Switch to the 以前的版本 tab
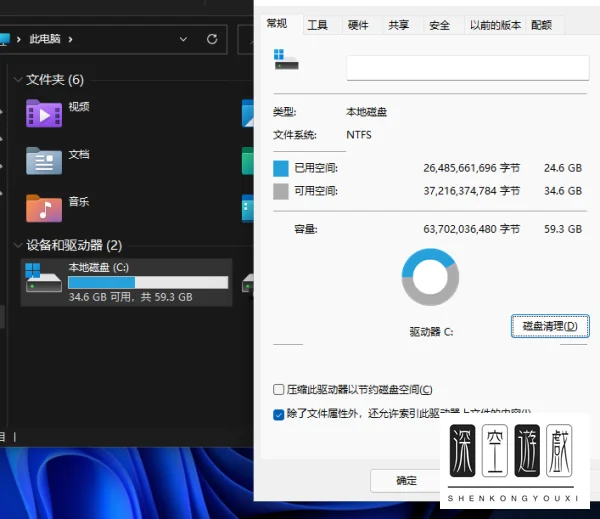 click(495, 25)
